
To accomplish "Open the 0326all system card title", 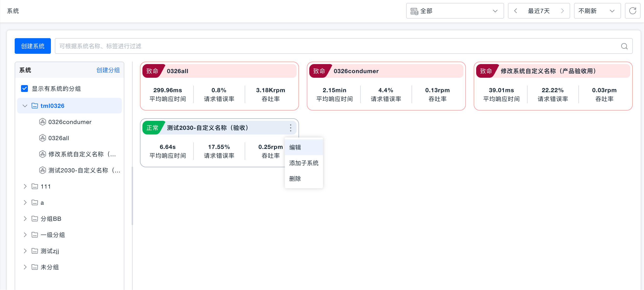I will 177,71.
